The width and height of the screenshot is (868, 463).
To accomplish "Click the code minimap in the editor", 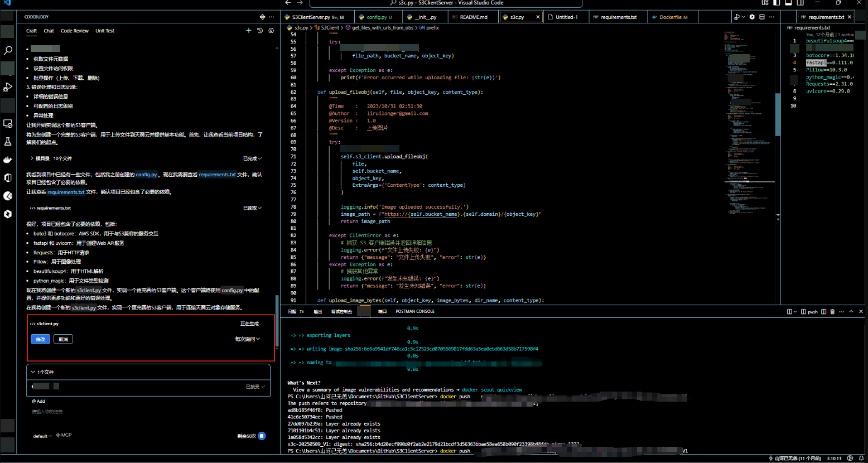I will [x=749, y=123].
